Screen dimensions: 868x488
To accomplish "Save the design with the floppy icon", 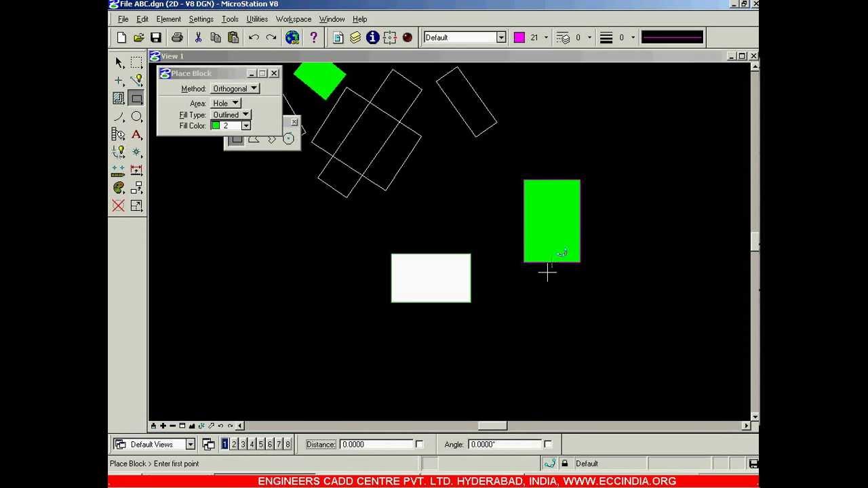I will (x=156, y=38).
